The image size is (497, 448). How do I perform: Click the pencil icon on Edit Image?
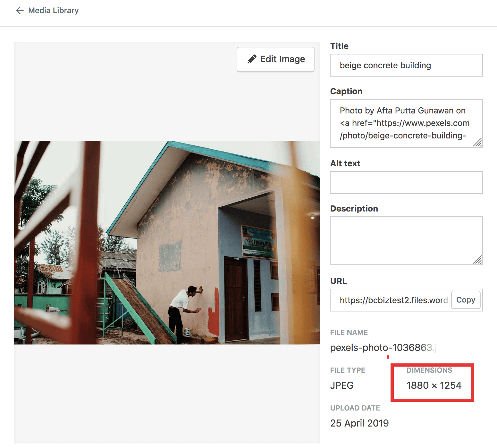(252, 59)
